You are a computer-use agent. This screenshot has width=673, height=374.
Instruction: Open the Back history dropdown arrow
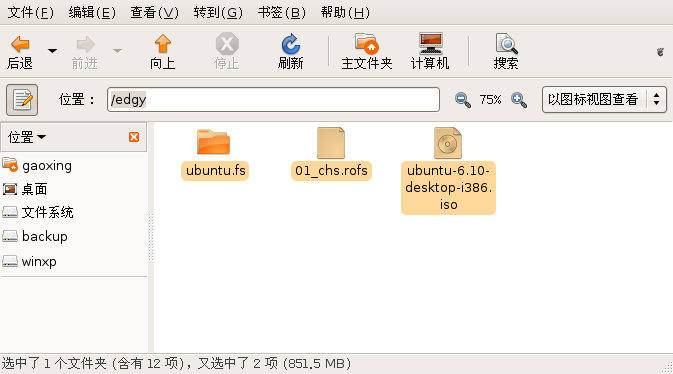click(52, 51)
